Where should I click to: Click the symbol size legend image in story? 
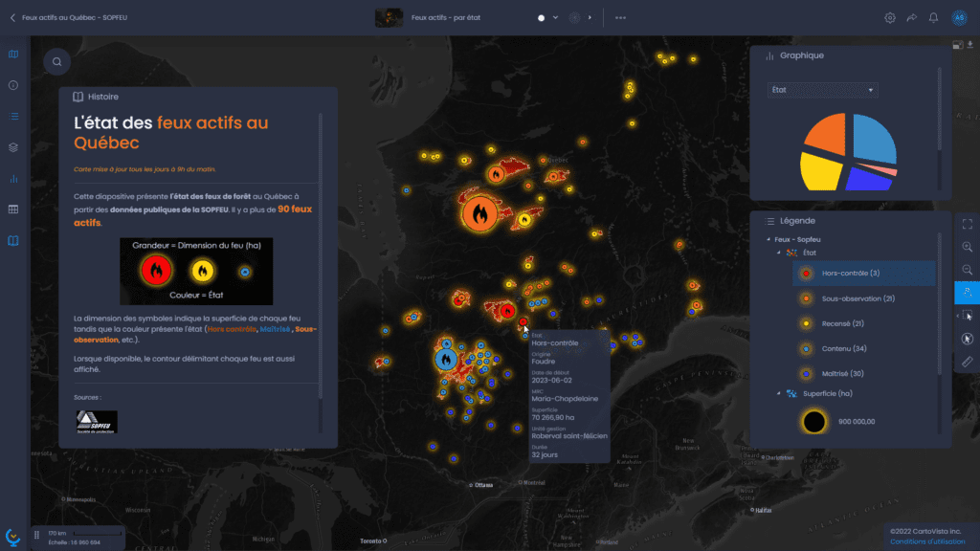196,271
